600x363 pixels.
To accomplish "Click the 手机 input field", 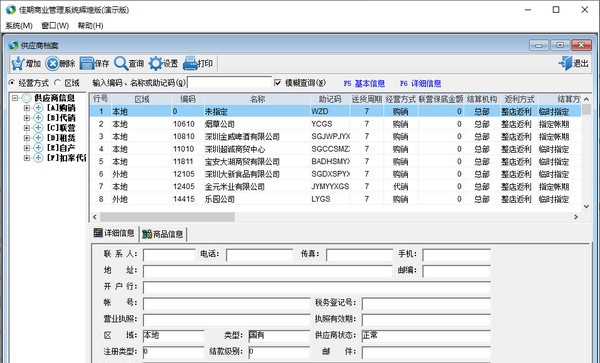I will [x=456, y=255].
